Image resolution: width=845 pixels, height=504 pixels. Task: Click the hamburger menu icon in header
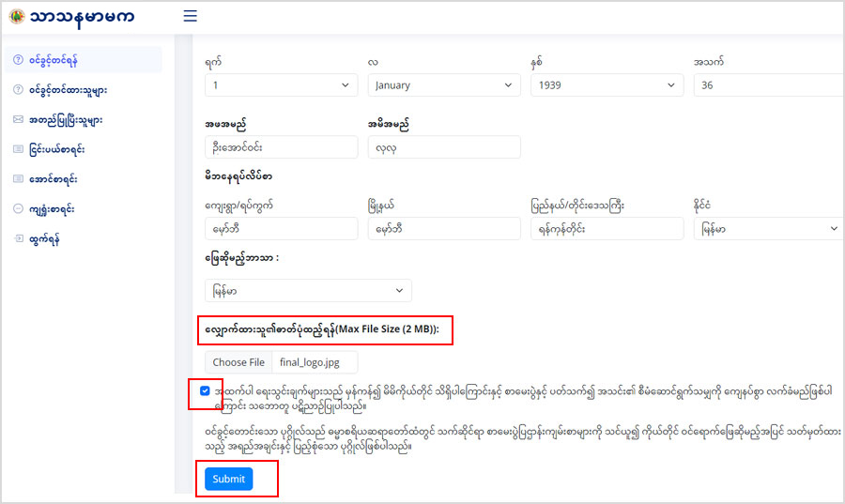(190, 16)
